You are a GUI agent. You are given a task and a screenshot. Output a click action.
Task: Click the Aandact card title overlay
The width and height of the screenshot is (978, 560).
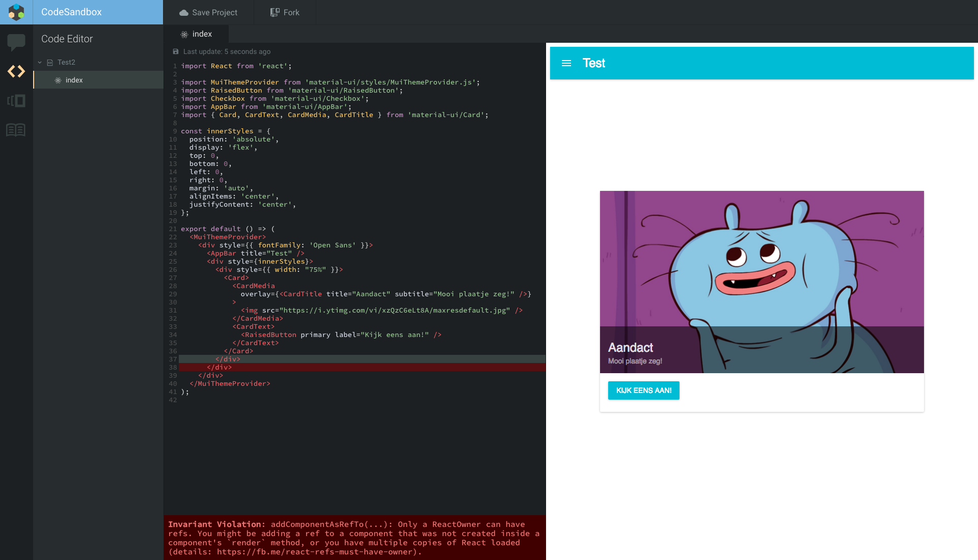pos(631,348)
